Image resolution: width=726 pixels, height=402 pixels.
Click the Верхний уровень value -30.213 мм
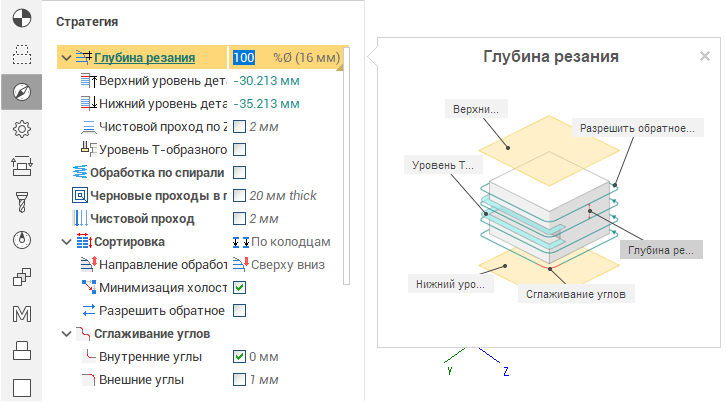268,81
